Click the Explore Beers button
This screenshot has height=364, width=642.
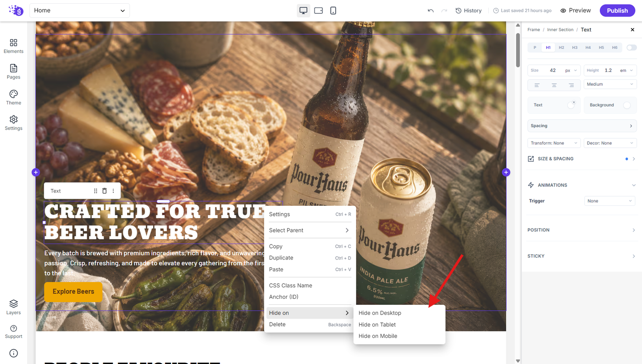pyautogui.click(x=73, y=292)
